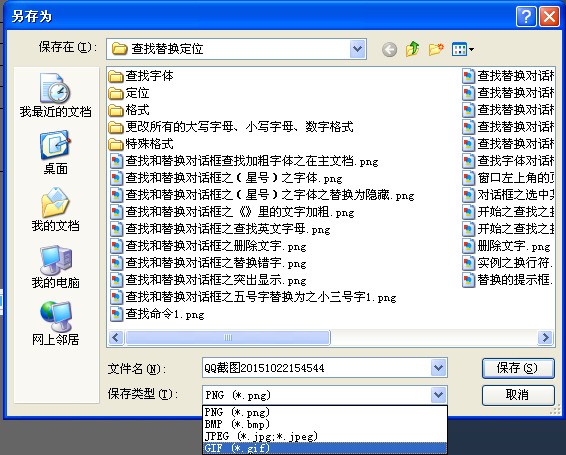Select 我的电脑 in places bar
Viewport: 566px width, 455px height.
point(55,266)
